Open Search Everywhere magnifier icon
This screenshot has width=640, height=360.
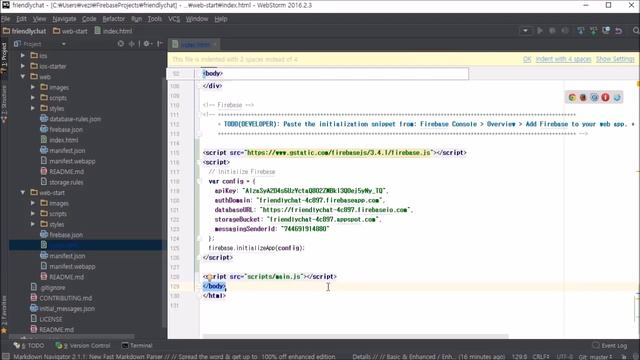tap(636, 31)
